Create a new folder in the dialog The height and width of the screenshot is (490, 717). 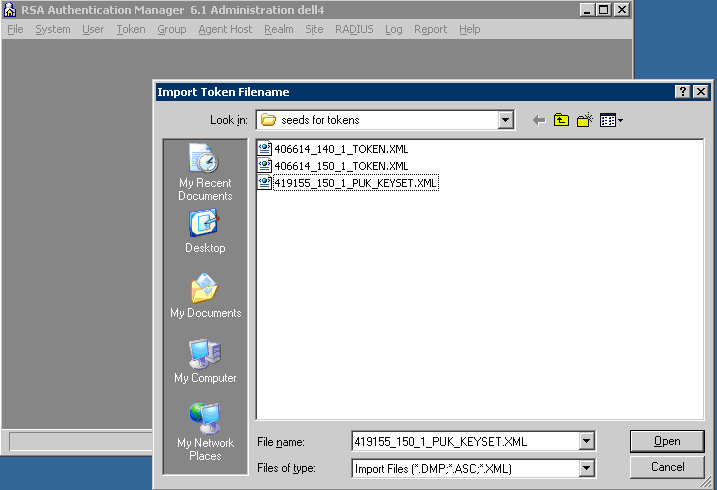point(585,120)
